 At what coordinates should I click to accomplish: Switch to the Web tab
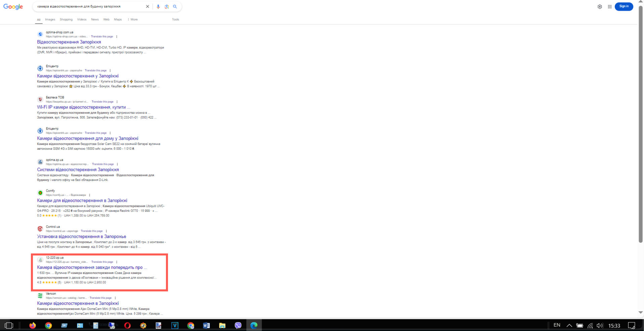click(106, 19)
